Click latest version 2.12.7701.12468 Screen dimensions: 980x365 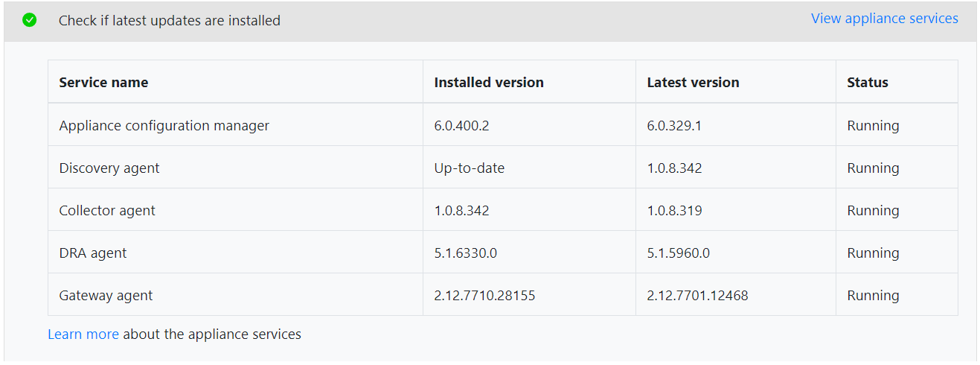tap(697, 296)
